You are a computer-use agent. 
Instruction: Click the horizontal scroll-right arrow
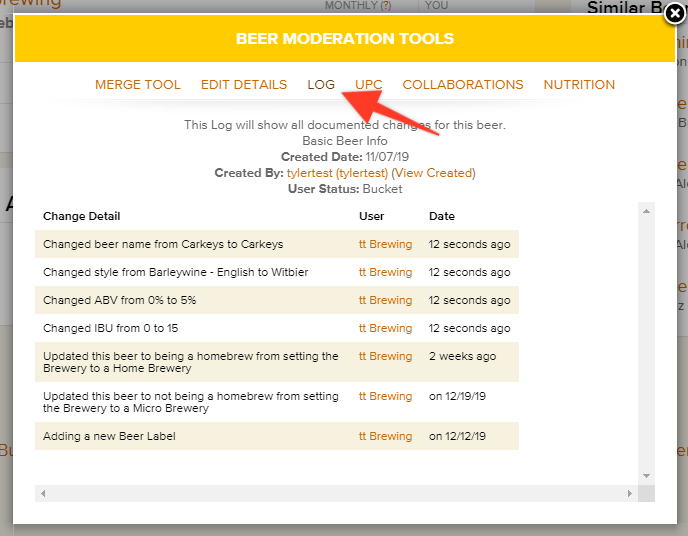pos(630,493)
